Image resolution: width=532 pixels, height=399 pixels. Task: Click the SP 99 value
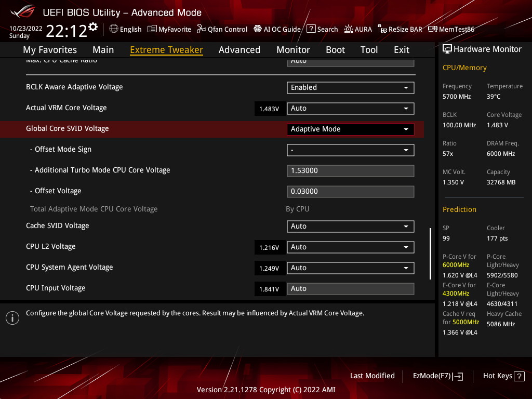coord(446,238)
